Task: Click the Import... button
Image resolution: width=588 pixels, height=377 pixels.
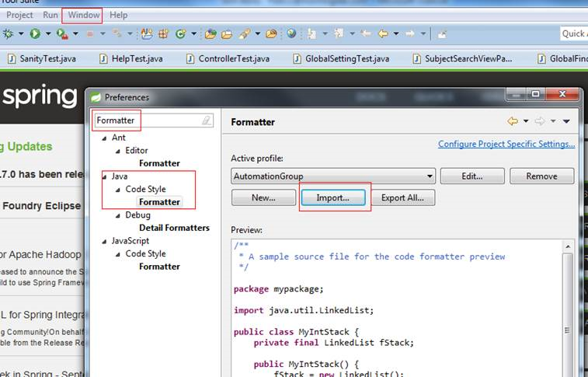Action: [333, 197]
